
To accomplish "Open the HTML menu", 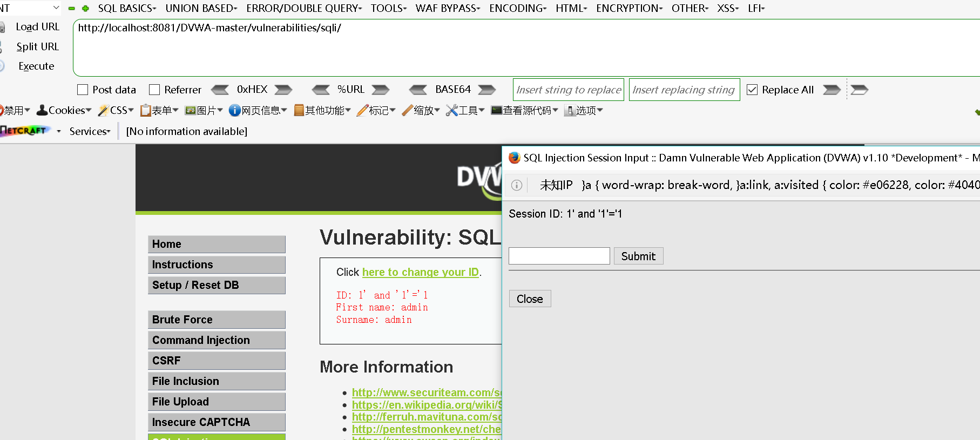I will tap(571, 8).
